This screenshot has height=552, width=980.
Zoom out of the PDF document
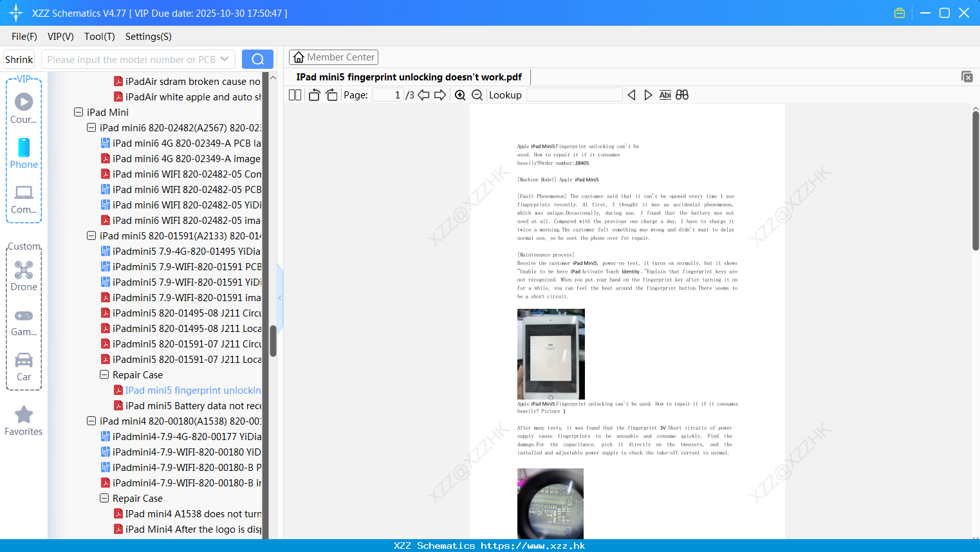(x=477, y=95)
